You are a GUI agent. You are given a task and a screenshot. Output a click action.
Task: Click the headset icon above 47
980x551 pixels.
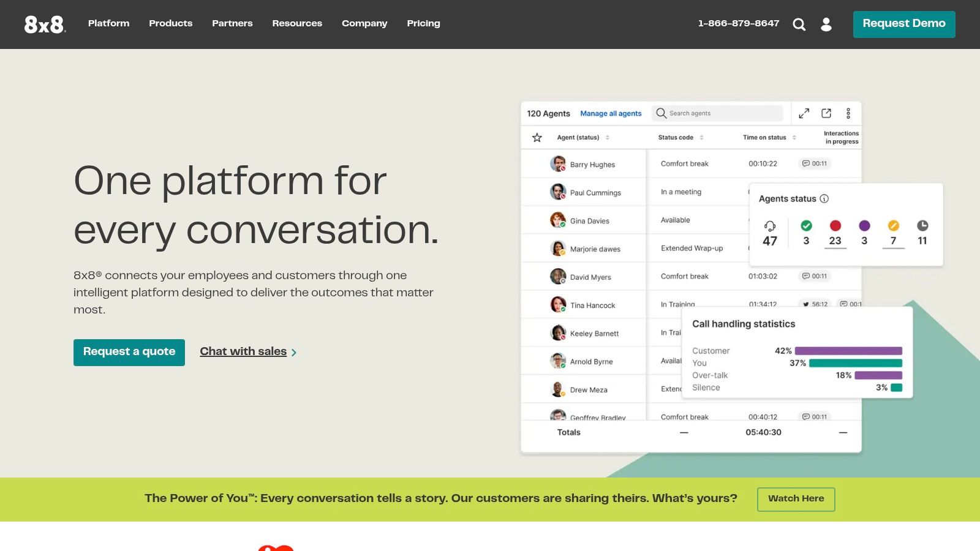pos(770,226)
